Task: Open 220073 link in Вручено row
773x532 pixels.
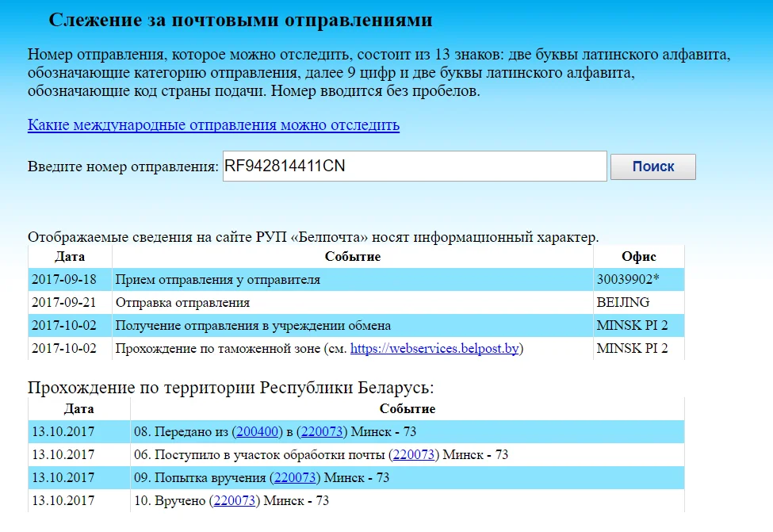Action: 234,501
